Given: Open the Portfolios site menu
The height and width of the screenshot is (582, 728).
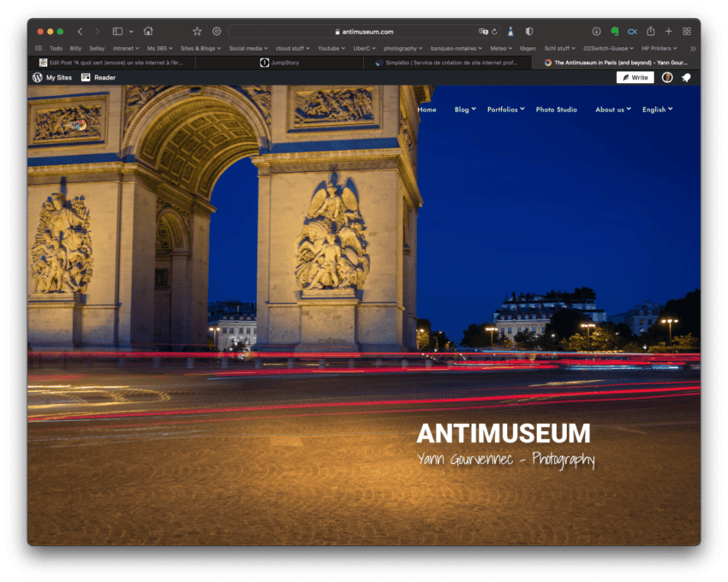Looking at the screenshot, I should coord(505,110).
